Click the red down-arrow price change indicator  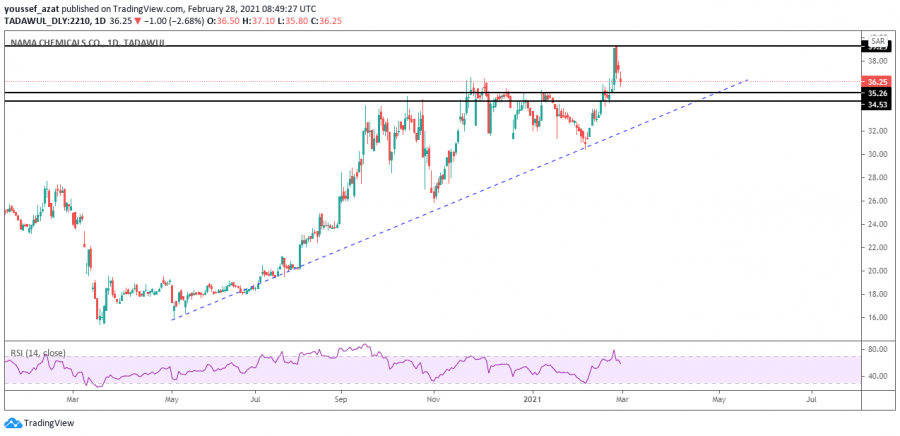click(137, 19)
